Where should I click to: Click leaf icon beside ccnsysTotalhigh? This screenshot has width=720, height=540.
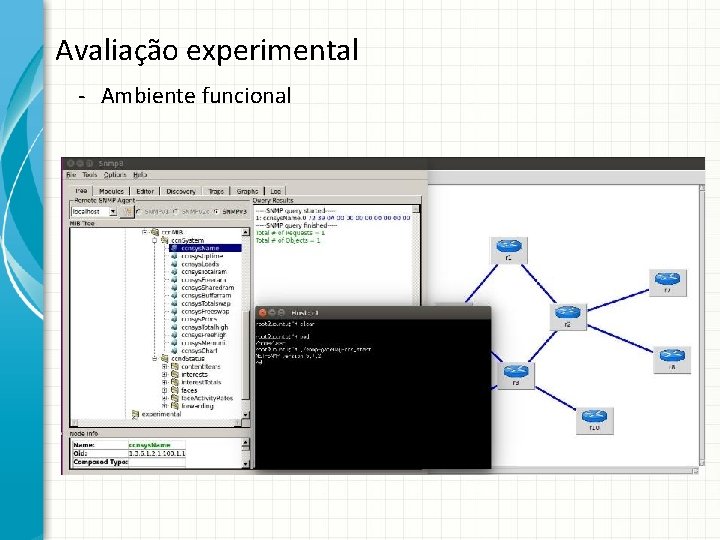click(x=174, y=327)
